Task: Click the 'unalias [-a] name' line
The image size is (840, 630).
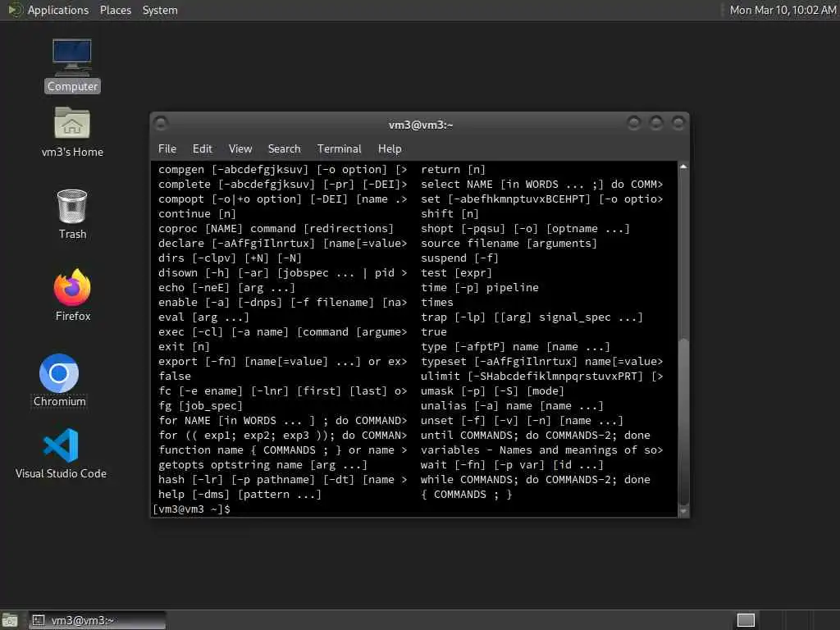Action: click(512, 405)
